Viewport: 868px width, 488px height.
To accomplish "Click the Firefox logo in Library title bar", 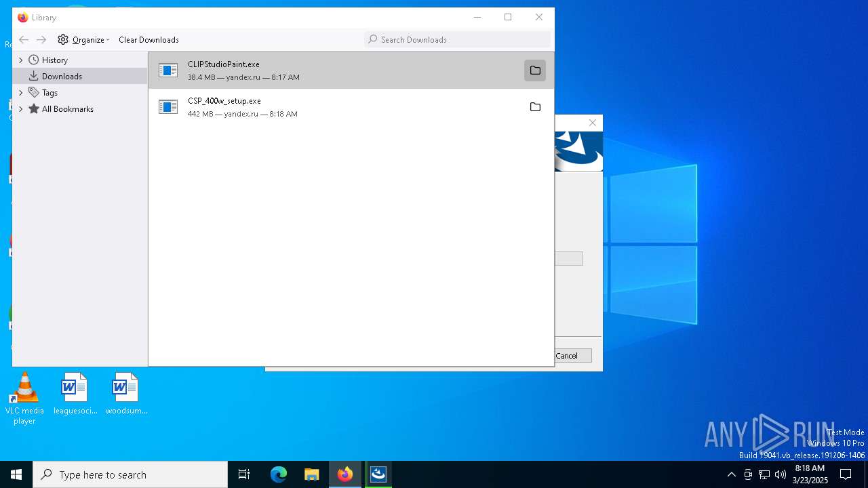I will click(x=23, y=18).
